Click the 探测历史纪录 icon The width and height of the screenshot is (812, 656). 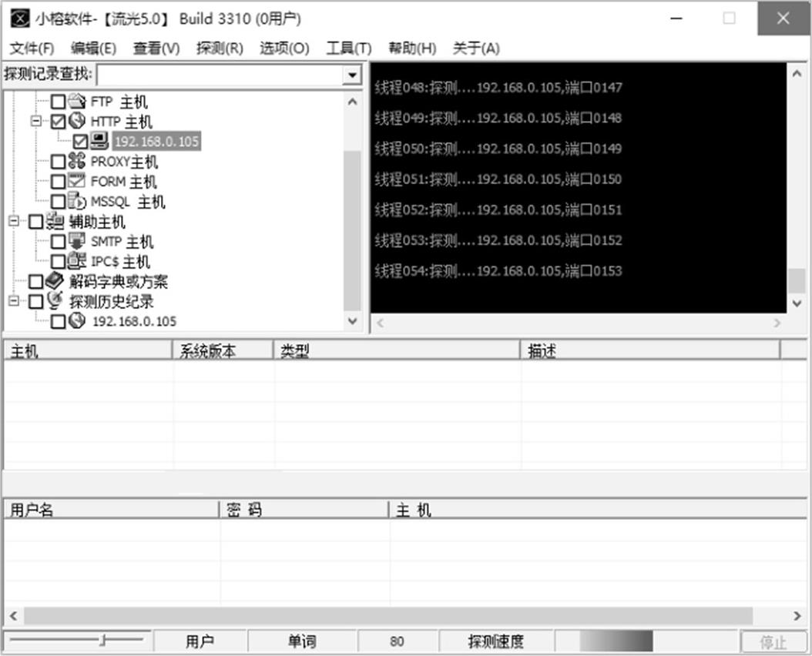coord(55,301)
